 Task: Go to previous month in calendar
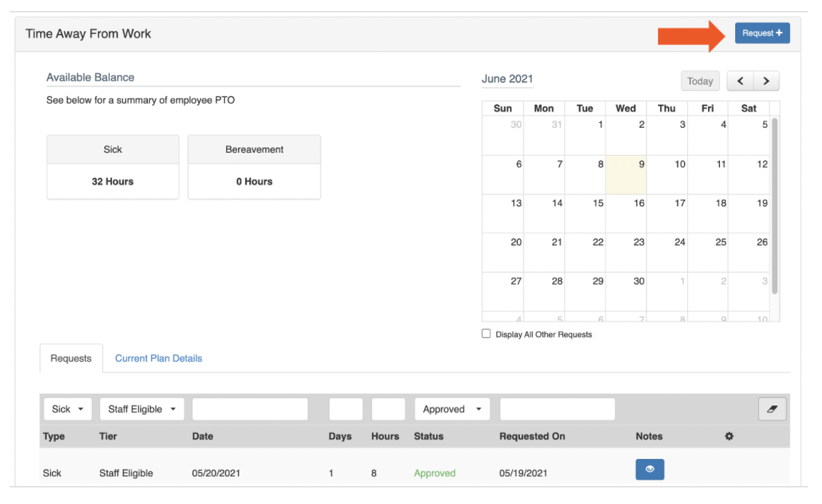(x=740, y=81)
